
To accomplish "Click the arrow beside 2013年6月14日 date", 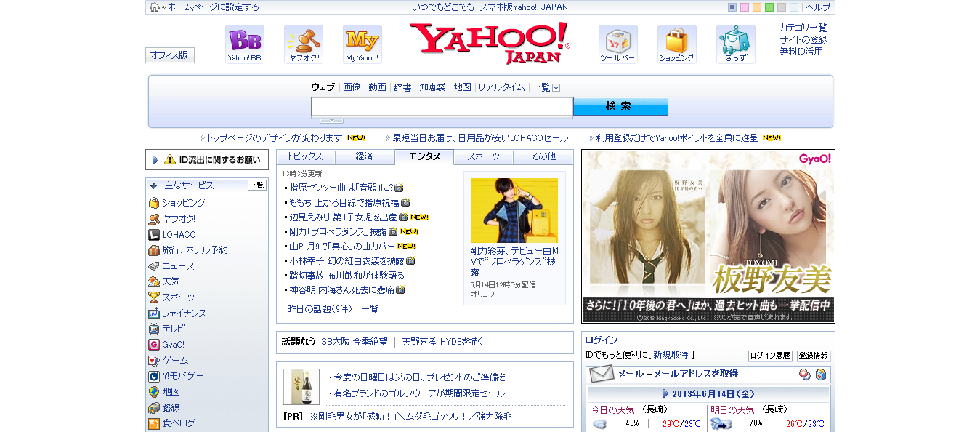I will pyautogui.click(x=665, y=393).
